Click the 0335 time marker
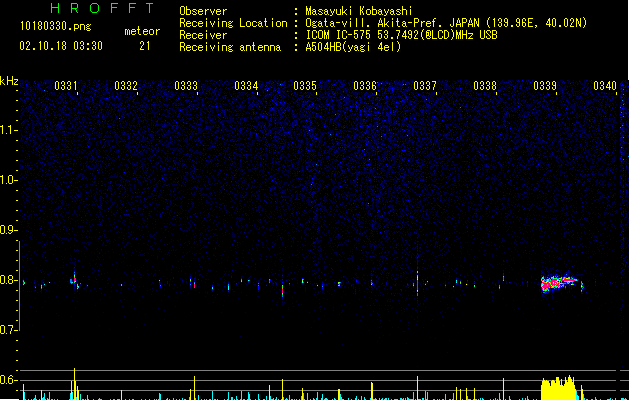 click(305, 86)
